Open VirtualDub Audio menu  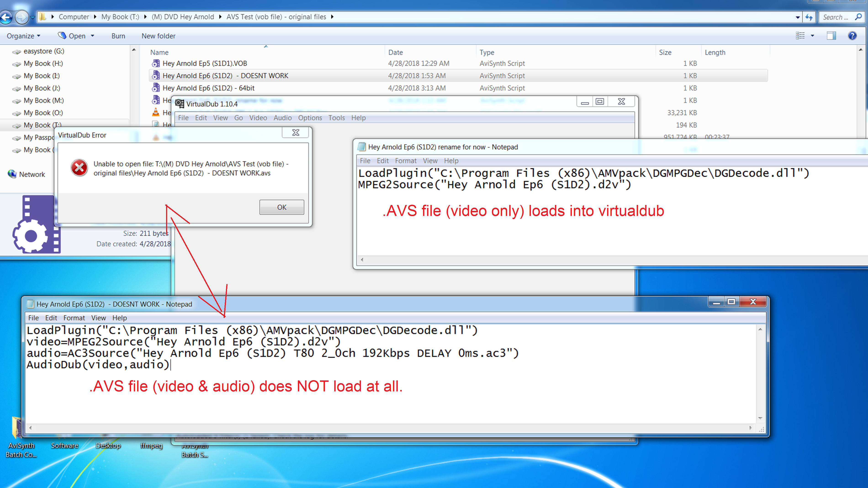pyautogui.click(x=282, y=118)
